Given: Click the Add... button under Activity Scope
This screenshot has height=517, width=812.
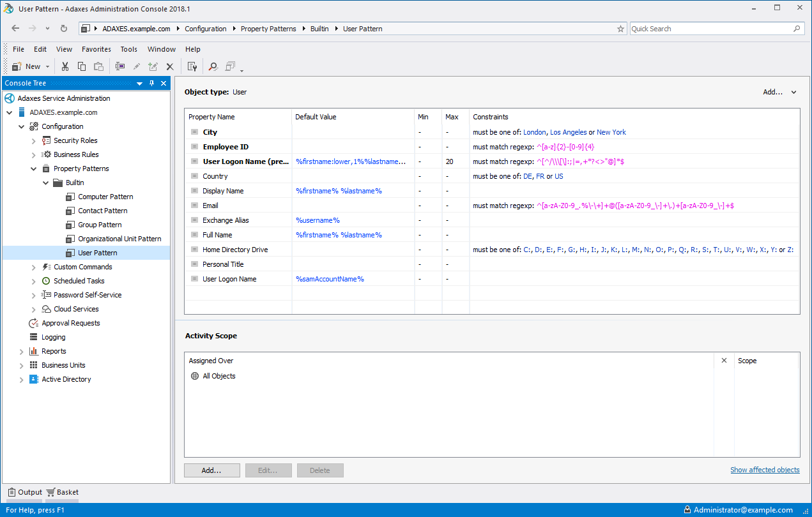Looking at the screenshot, I should (211, 470).
